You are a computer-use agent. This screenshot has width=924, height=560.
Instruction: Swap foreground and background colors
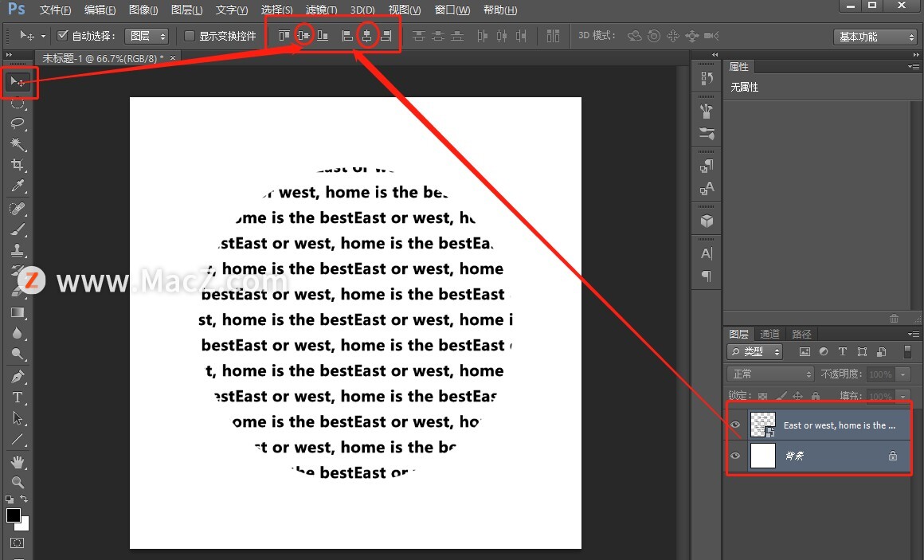(x=24, y=499)
